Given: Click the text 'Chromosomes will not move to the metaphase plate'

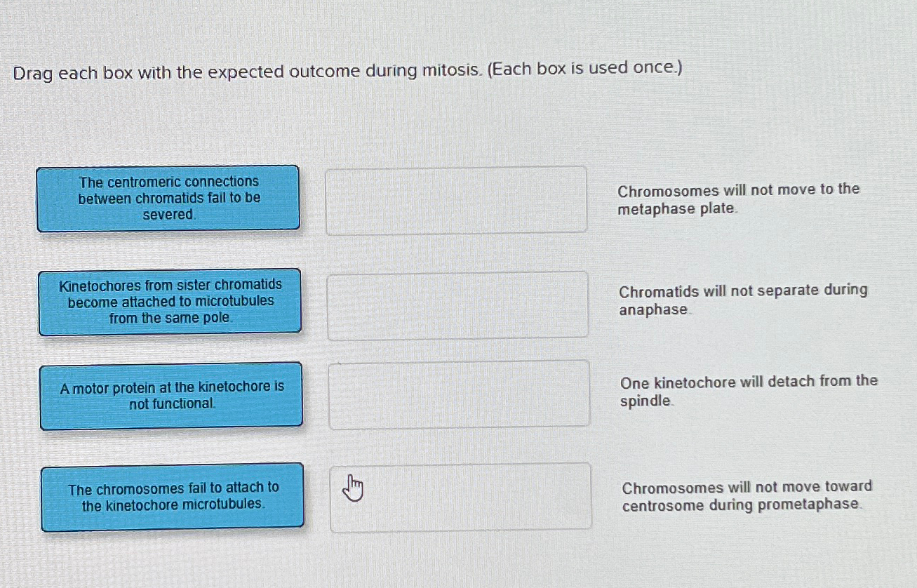Looking at the screenshot, I should click(x=737, y=199).
